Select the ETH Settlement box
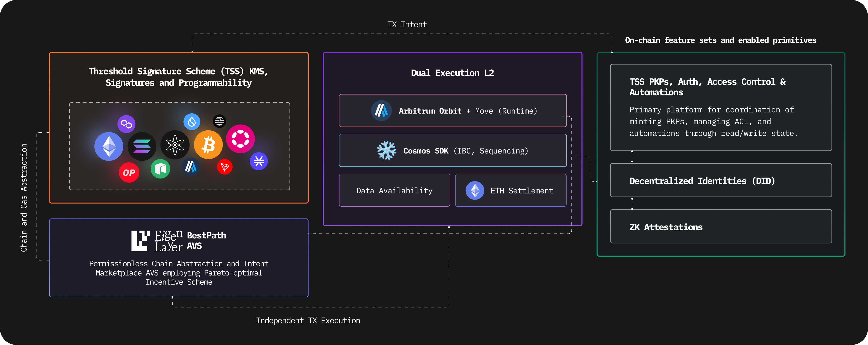868x345 pixels. [510, 190]
